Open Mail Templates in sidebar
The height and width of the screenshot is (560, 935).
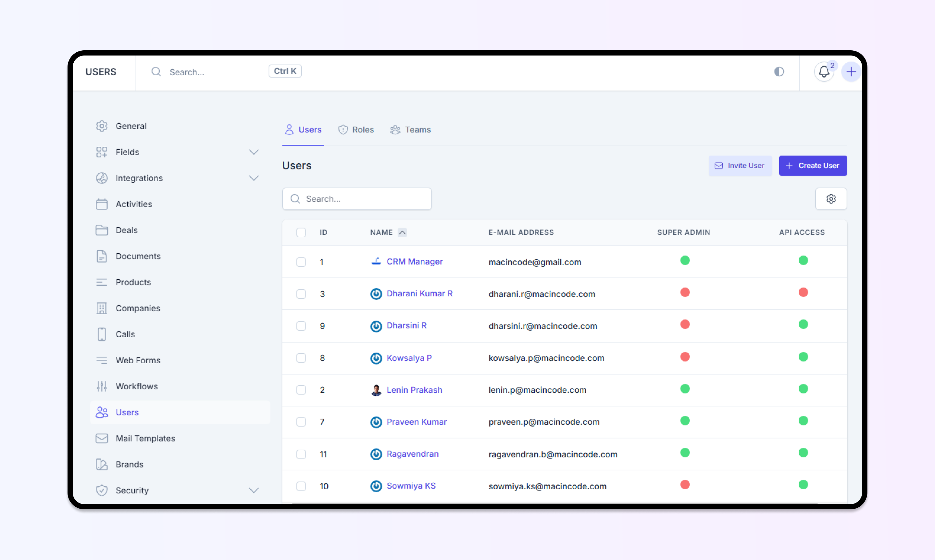coord(145,438)
